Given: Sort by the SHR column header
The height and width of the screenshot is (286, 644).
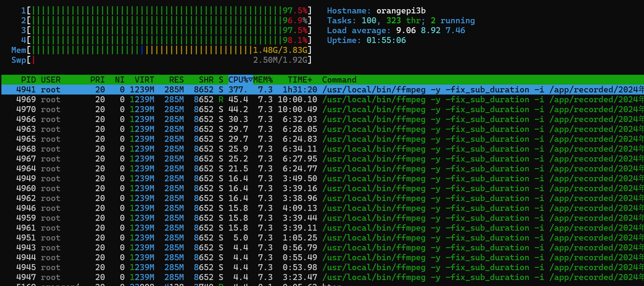Looking at the screenshot, I should (x=206, y=80).
